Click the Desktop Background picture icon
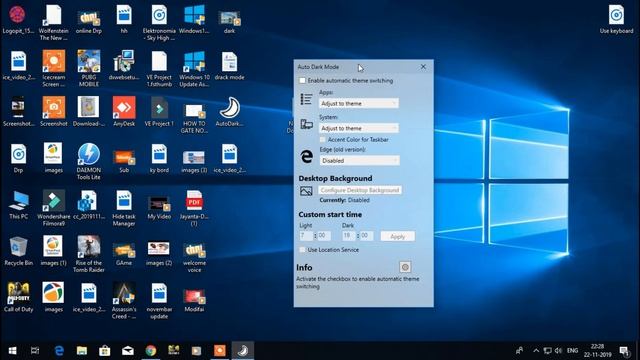This screenshot has width=640, height=360. click(x=306, y=191)
